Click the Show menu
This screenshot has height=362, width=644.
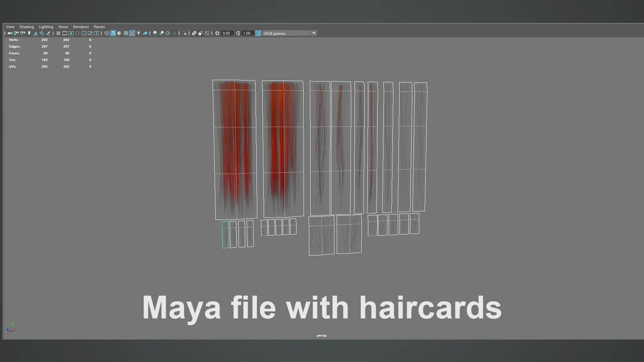point(63,27)
